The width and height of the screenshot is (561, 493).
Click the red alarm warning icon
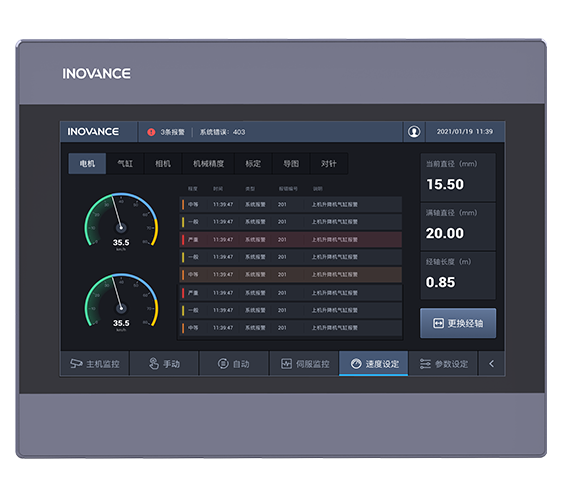[151, 132]
